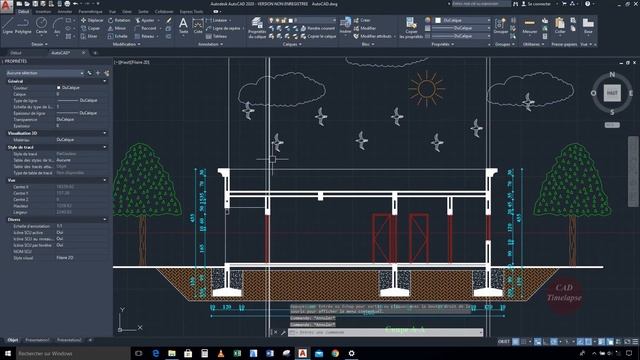Open Chrome from the Windows taskbar
Screen dimensions: 640x360
(335, 353)
